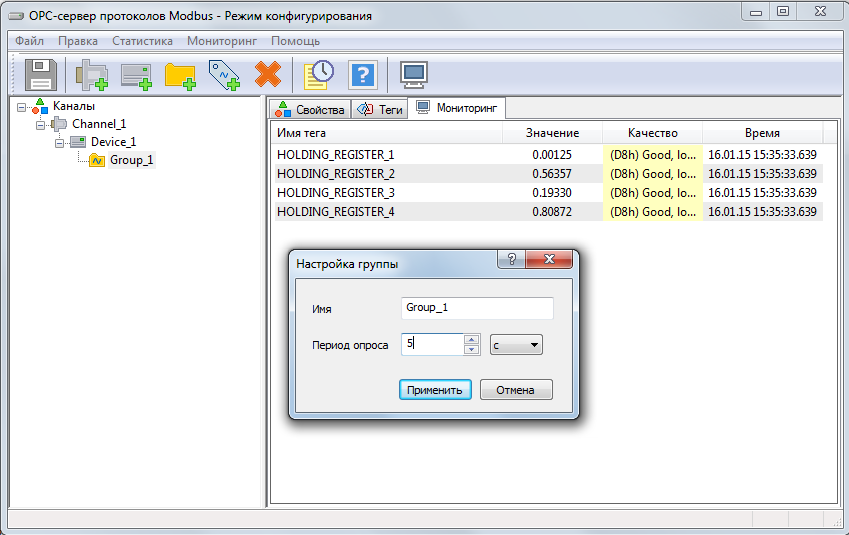Decrease the Период опроса value
This screenshot has width=849, height=535.
pos(472,349)
